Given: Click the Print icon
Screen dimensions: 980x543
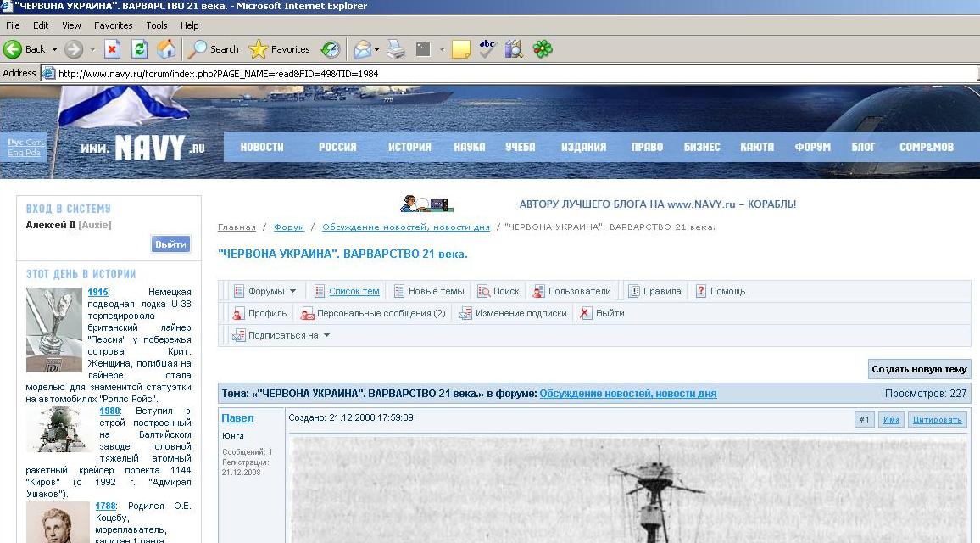Looking at the screenshot, I should point(396,49).
